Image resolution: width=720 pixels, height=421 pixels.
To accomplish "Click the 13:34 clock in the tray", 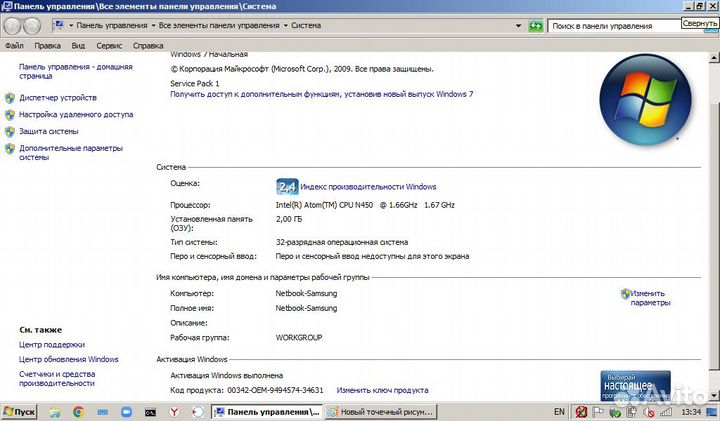I will (x=691, y=412).
